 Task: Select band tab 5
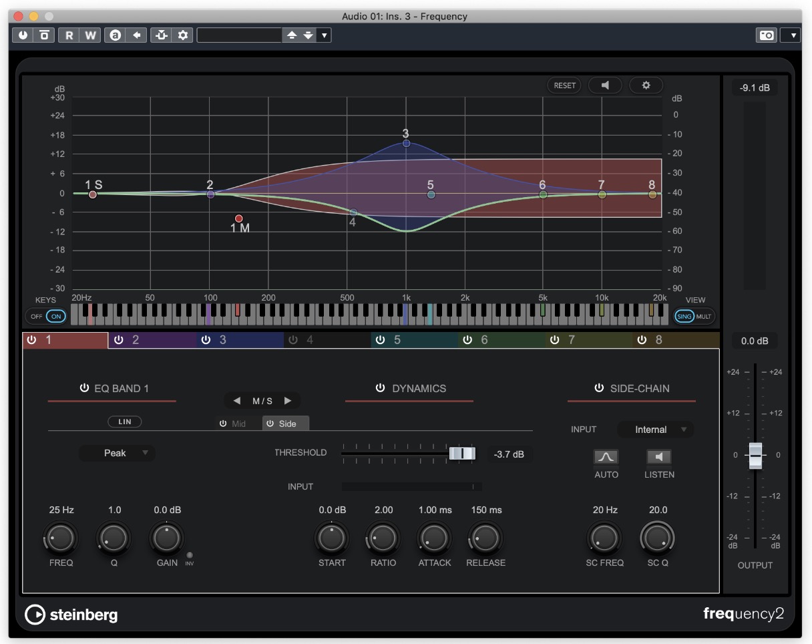414,340
